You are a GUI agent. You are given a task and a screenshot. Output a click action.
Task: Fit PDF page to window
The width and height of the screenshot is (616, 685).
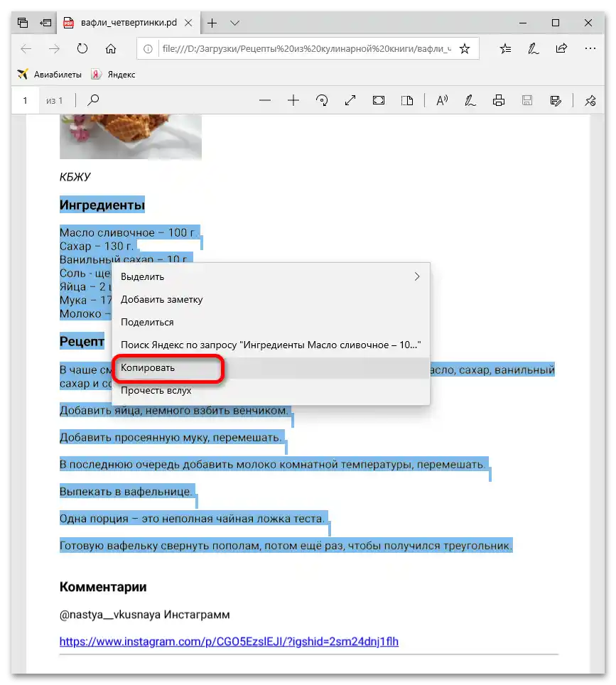click(x=379, y=100)
